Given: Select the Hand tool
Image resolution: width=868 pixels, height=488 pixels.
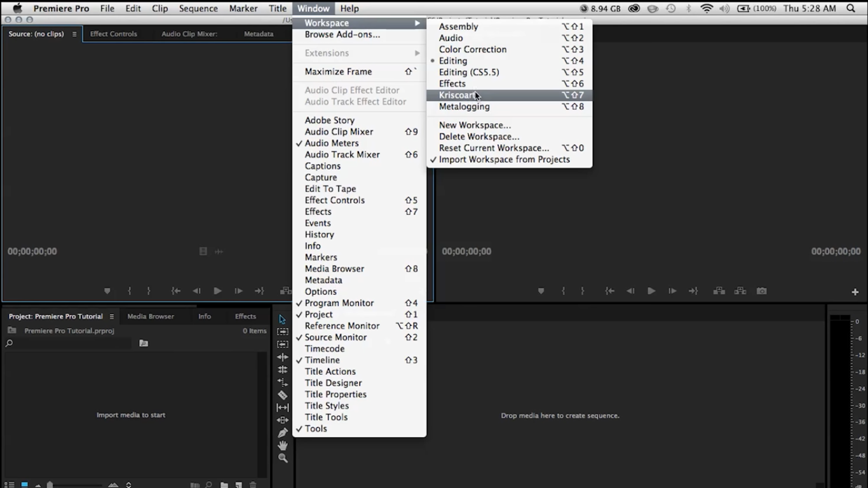Looking at the screenshot, I should click(283, 445).
